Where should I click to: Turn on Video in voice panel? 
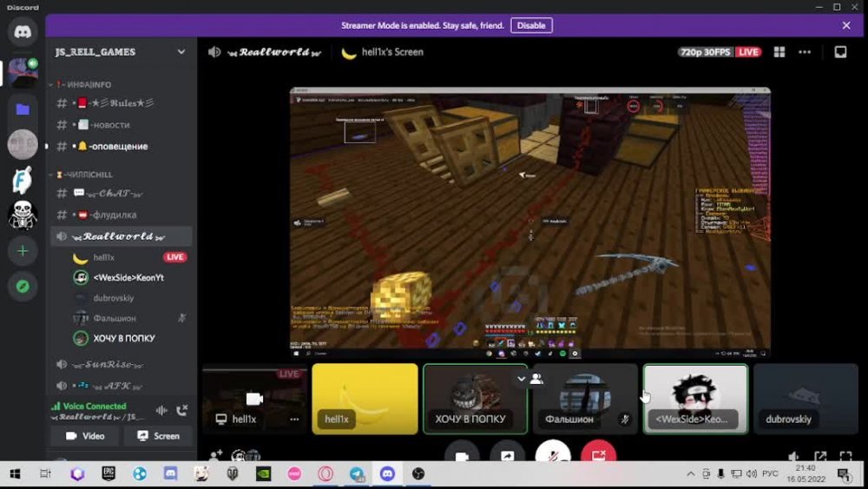point(85,436)
